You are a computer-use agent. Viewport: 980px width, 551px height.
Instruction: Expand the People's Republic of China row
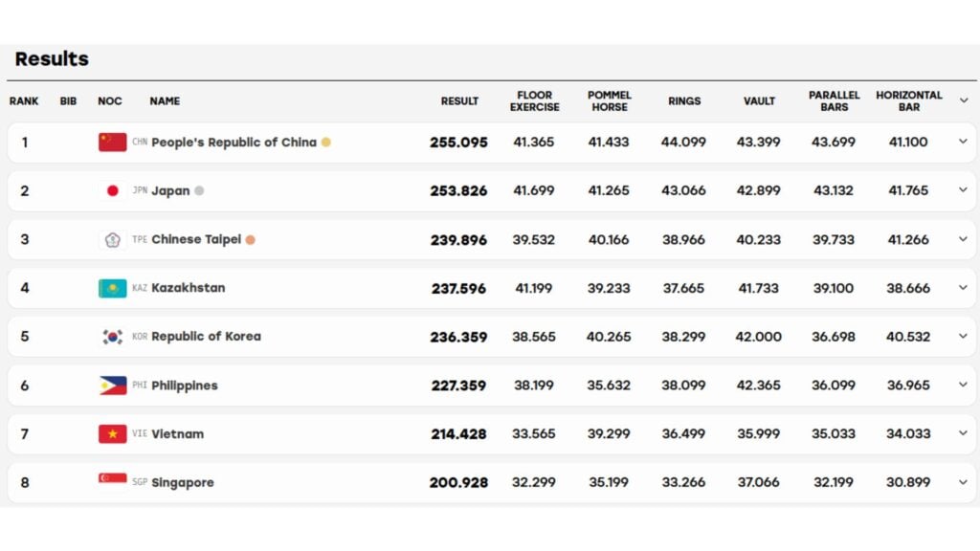963,142
